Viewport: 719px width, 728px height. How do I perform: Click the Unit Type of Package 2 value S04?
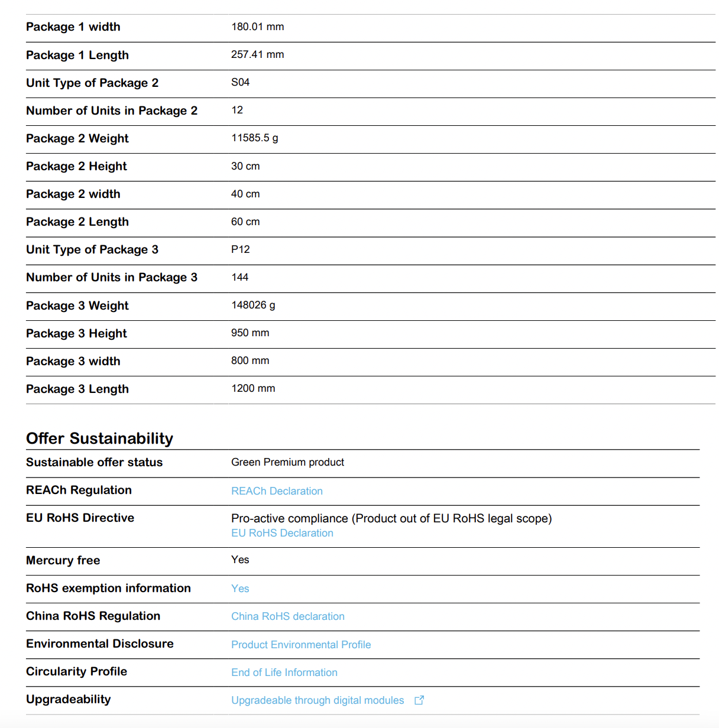240,82
